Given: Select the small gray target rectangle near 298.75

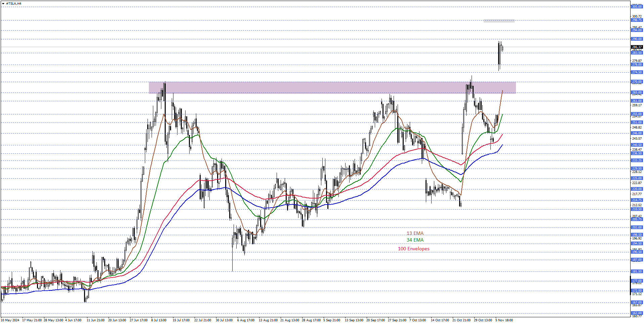Looking at the screenshot, I should pos(499,21).
